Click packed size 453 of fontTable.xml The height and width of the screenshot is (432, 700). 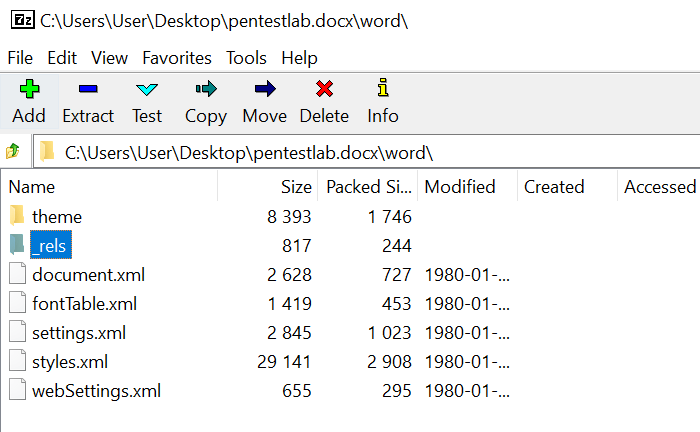pos(396,304)
